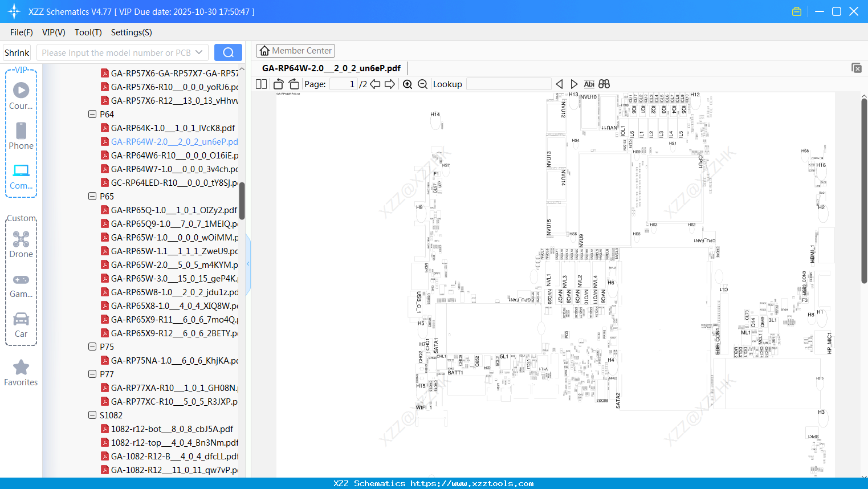The height and width of the screenshot is (489, 868).
Task: Click the XZZ app logo icon
Action: click(x=14, y=11)
